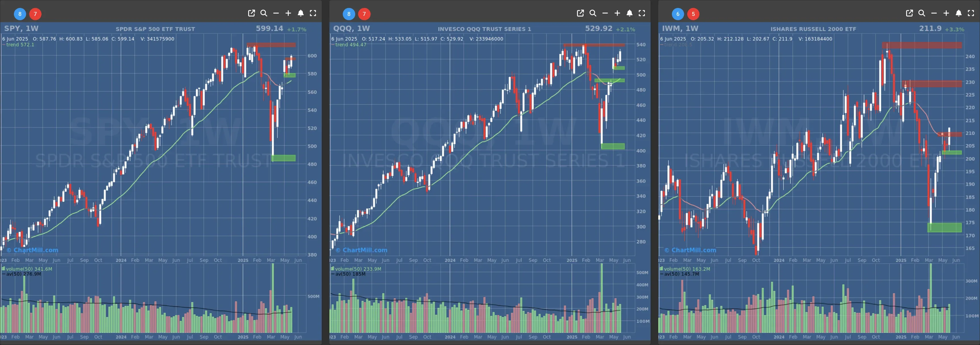The height and width of the screenshot is (345, 980).
Task: Set an alert bell on IWM chart
Action: 959,13
